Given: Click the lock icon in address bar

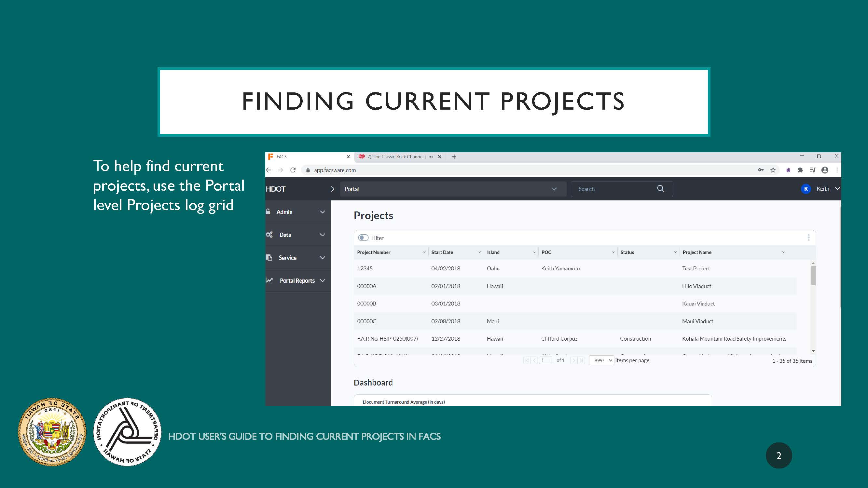Looking at the screenshot, I should (308, 170).
